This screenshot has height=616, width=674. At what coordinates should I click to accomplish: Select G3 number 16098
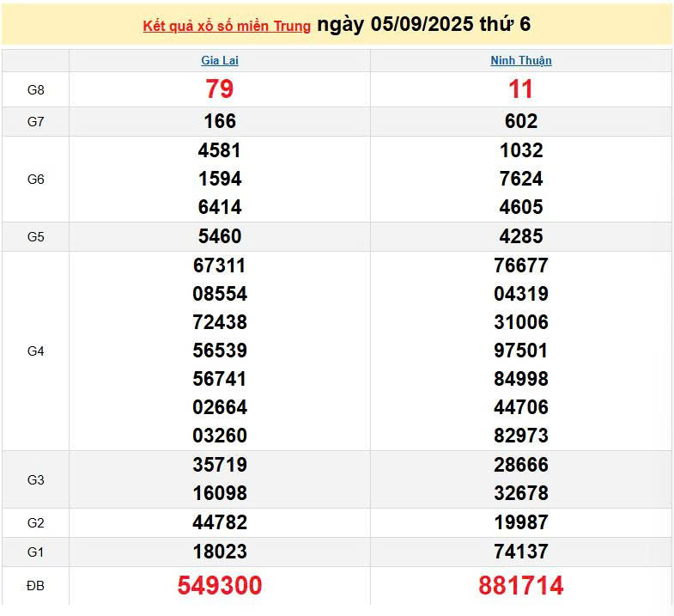tap(220, 493)
